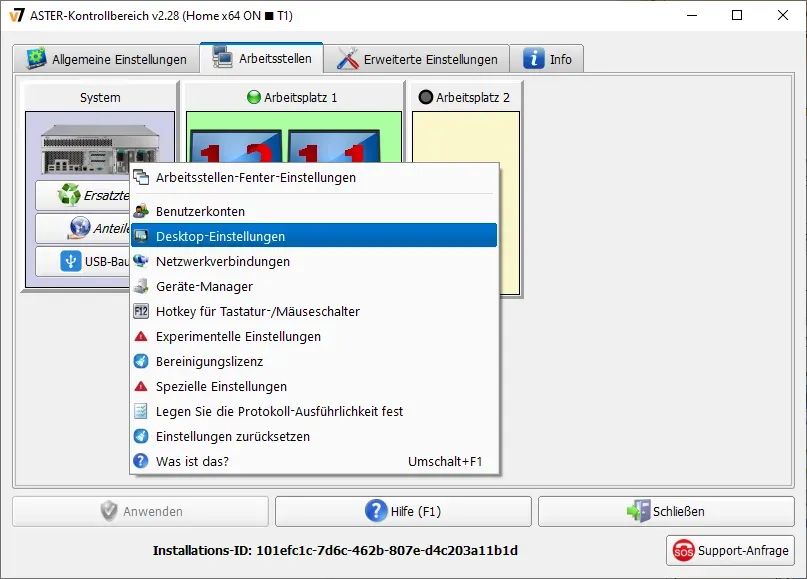Viewport: 807px width, 579px height.
Task: Click the Protokoll-Ausführlichkeit list icon
Action: 142,412
